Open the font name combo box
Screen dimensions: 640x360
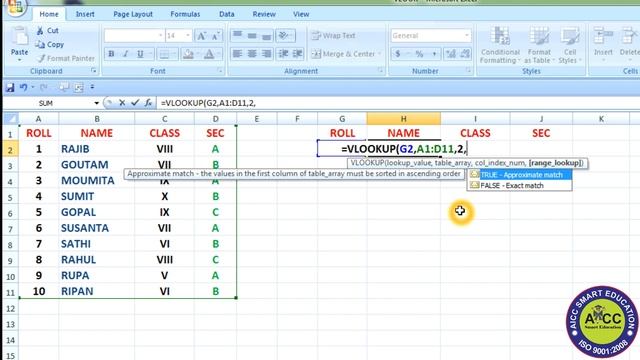pyautogui.click(x=134, y=36)
